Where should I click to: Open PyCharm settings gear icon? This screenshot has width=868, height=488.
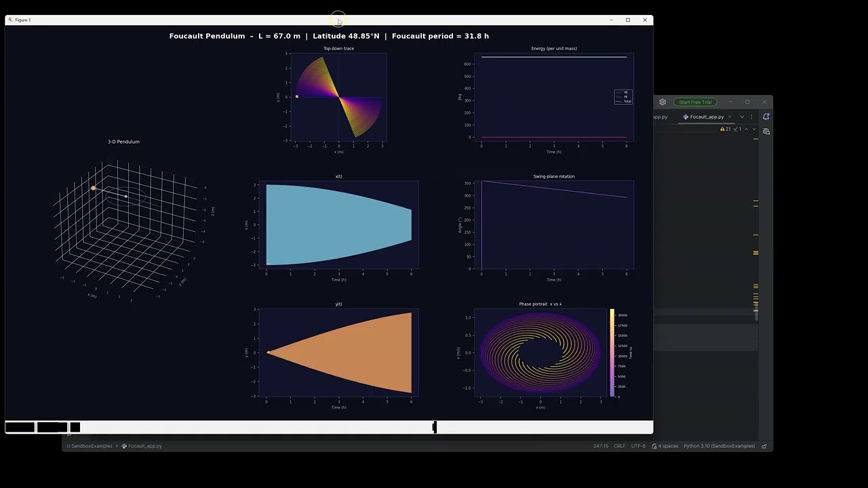pos(663,102)
